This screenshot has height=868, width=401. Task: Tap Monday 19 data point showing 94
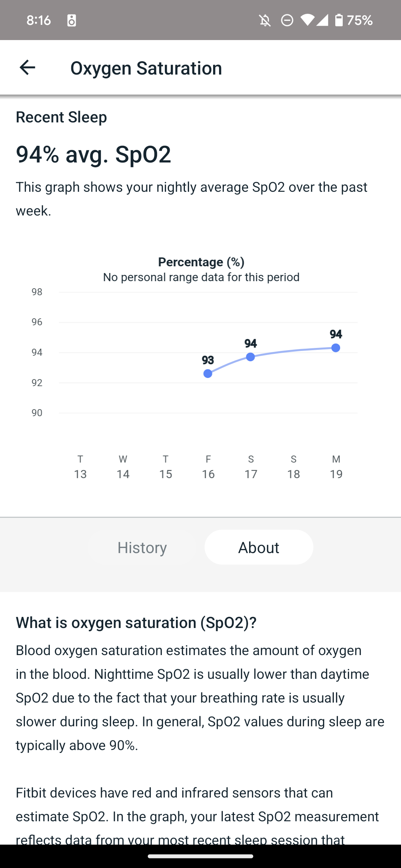[x=336, y=348]
